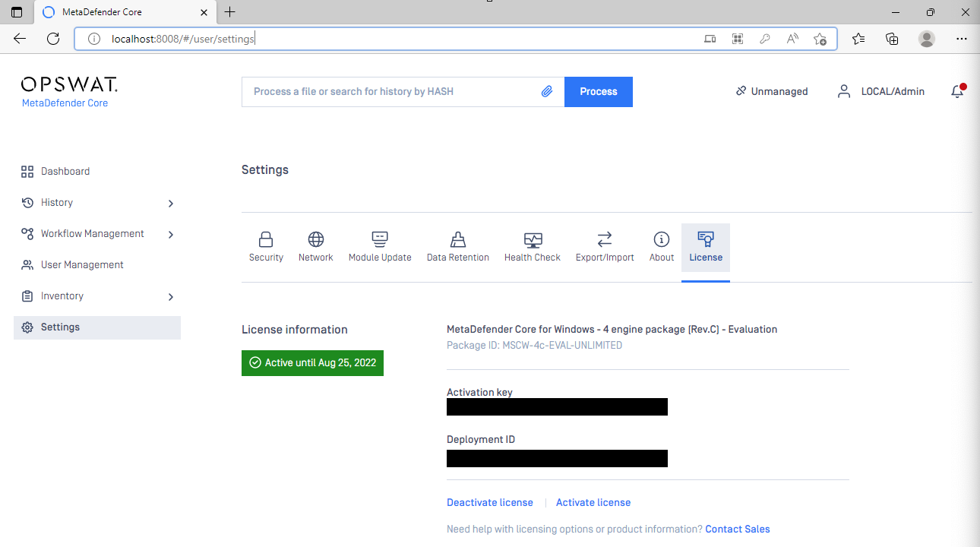Close the MetaDefender Core browser tab
Image resolution: width=980 pixels, height=547 pixels.
point(204,13)
